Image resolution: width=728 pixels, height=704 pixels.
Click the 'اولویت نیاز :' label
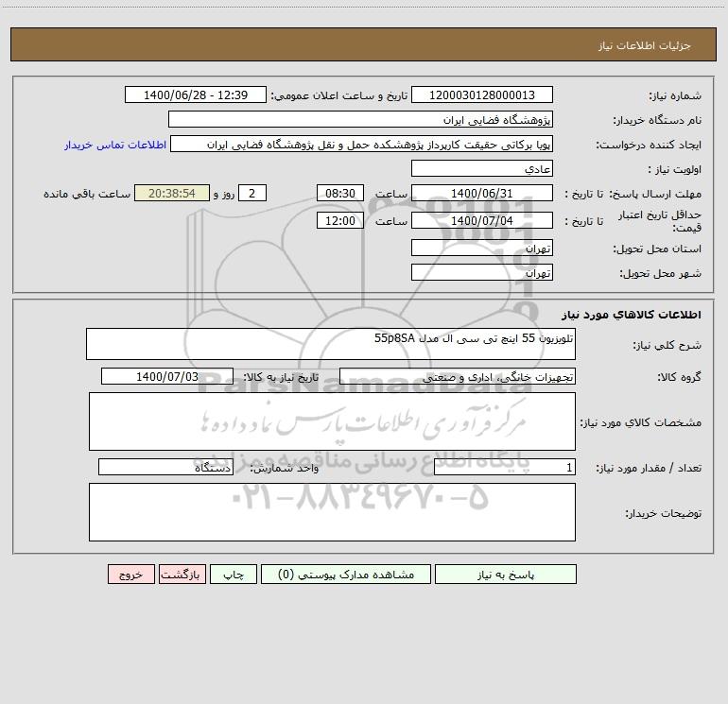(675, 170)
